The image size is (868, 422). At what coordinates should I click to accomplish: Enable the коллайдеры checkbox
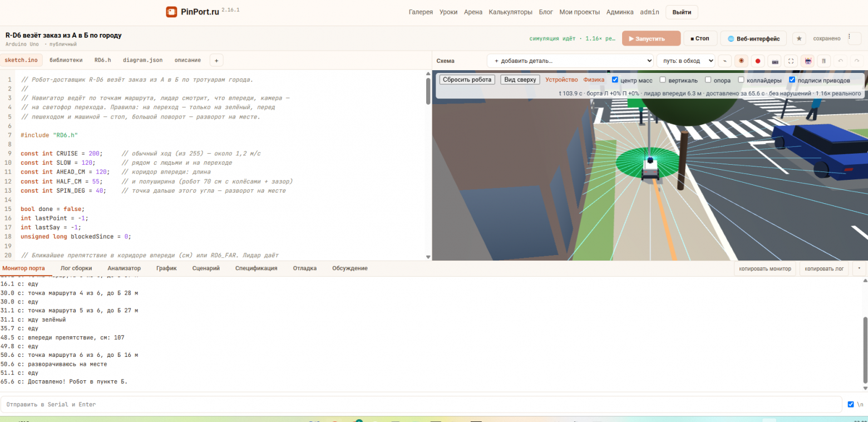coord(741,80)
